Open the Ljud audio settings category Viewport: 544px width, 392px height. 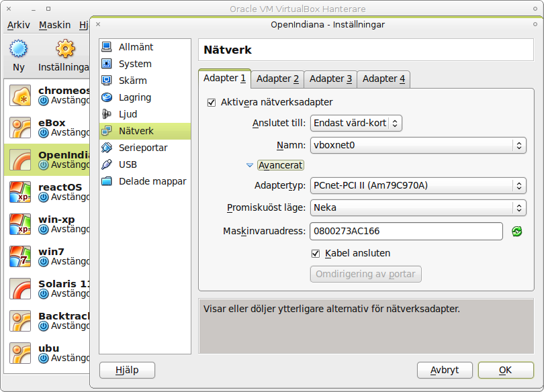tap(128, 114)
